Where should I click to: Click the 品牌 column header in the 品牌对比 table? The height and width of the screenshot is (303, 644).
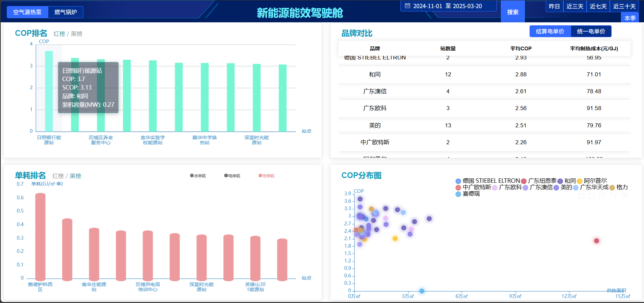[375, 48]
